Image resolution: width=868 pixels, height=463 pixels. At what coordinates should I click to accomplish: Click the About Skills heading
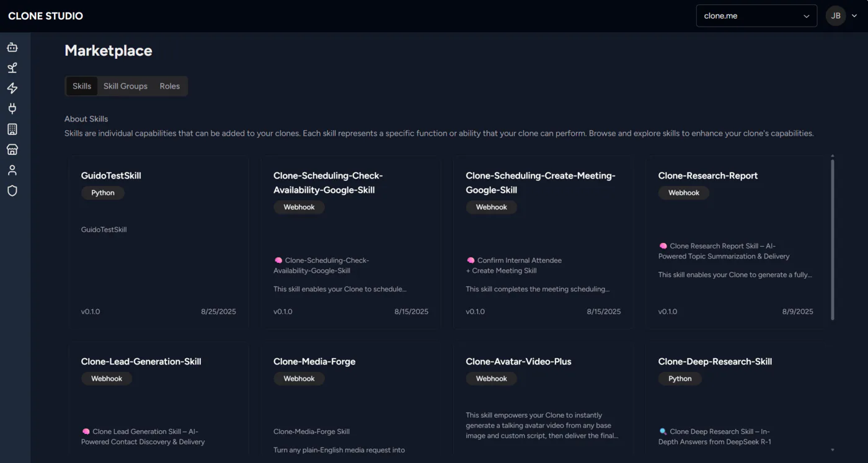click(86, 119)
